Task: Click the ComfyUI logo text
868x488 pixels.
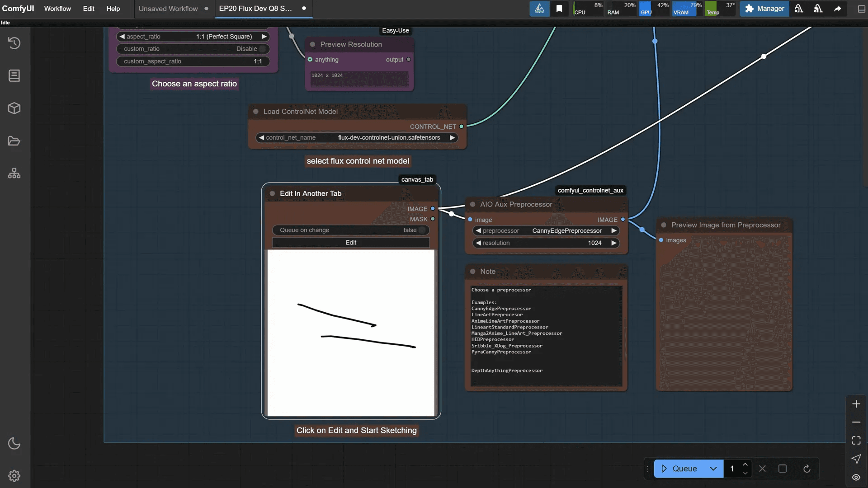Action: coord(18,9)
